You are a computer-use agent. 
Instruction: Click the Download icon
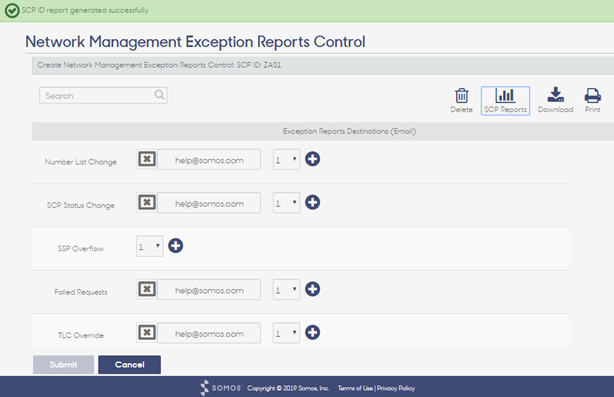tap(555, 95)
